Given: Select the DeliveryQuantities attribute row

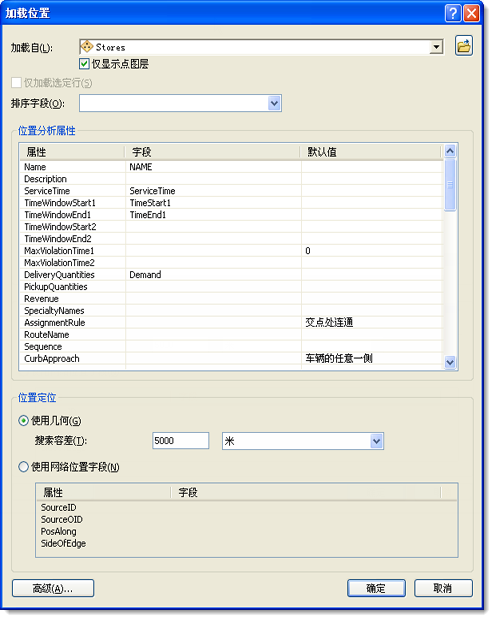Looking at the screenshot, I should [x=231, y=275].
